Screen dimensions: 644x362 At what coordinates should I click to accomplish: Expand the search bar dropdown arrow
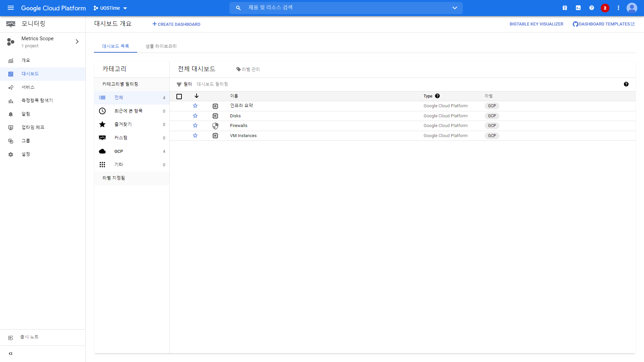(x=455, y=8)
